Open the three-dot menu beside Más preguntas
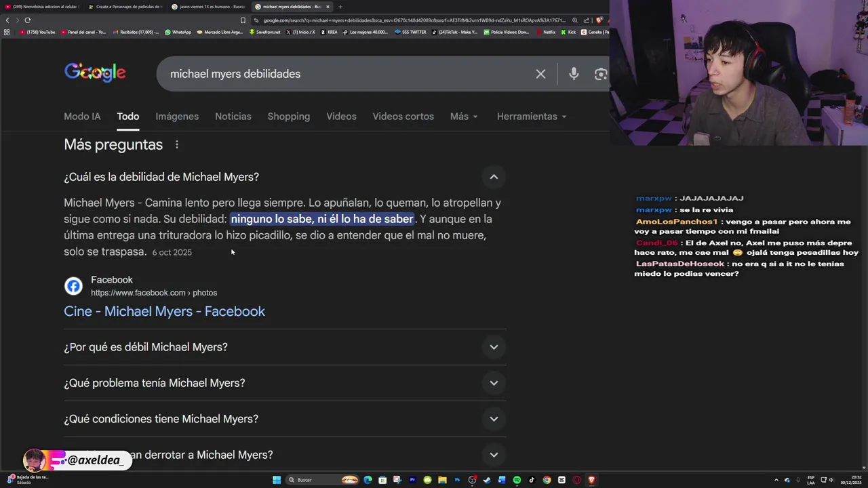The image size is (868, 488). (x=177, y=144)
